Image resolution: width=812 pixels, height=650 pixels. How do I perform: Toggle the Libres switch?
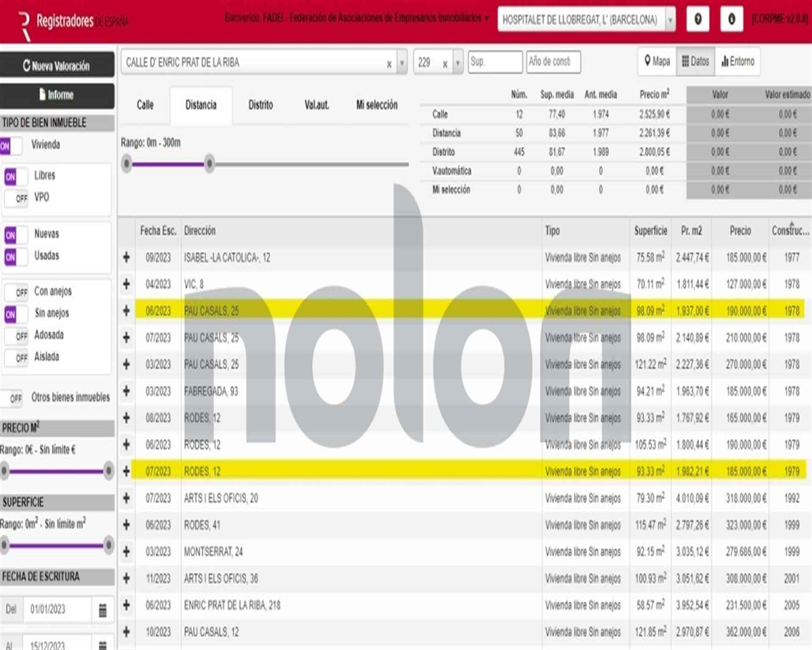(x=16, y=177)
